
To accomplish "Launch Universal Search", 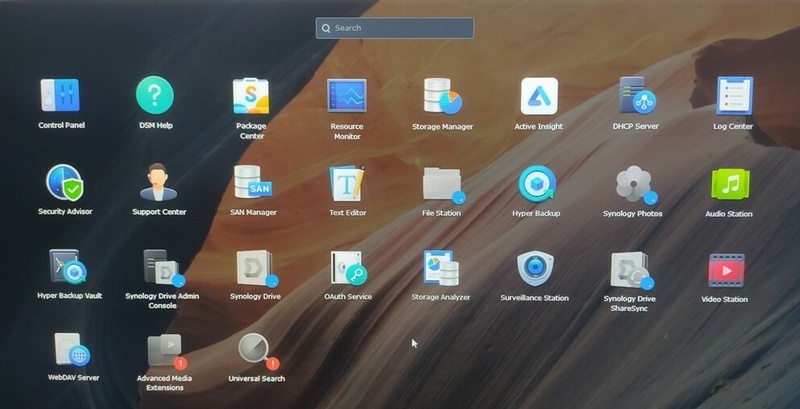I will [x=259, y=351].
